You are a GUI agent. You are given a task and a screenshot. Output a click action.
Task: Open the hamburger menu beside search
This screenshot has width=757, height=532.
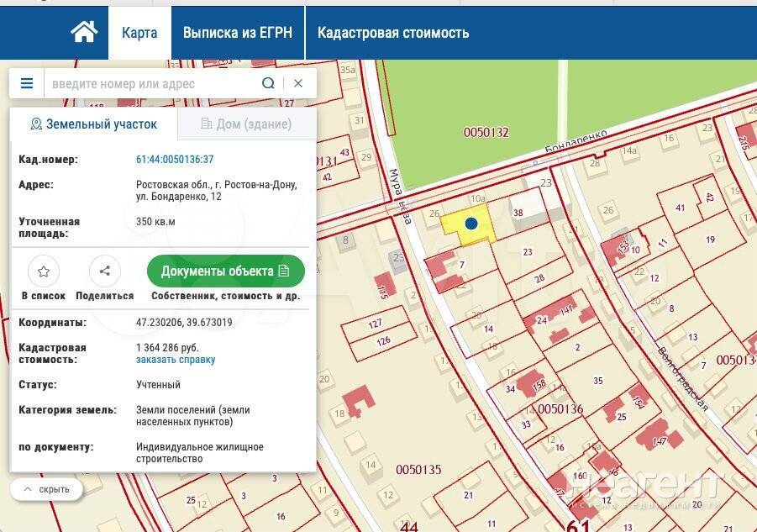[x=27, y=83]
